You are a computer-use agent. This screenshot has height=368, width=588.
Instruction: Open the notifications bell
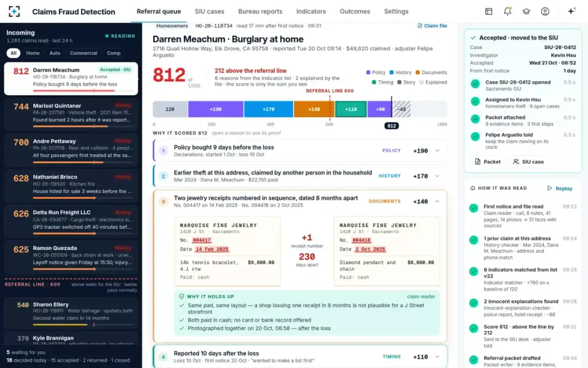(507, 11)
